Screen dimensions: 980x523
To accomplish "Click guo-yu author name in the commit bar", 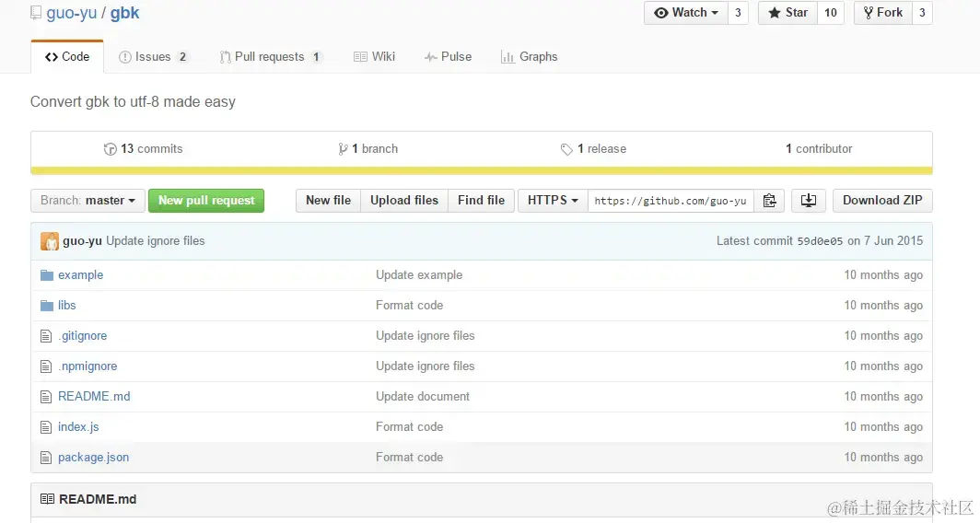I will (x=82, y=241).
